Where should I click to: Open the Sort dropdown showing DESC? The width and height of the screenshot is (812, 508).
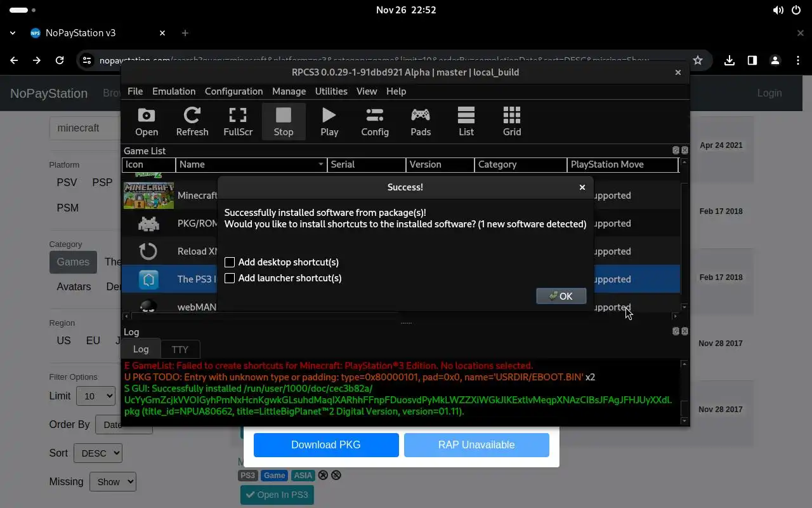tap(98, 453)
